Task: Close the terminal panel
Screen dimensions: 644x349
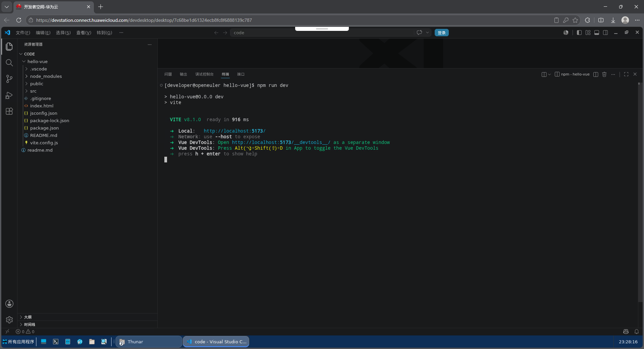Action: coord(635,74)
